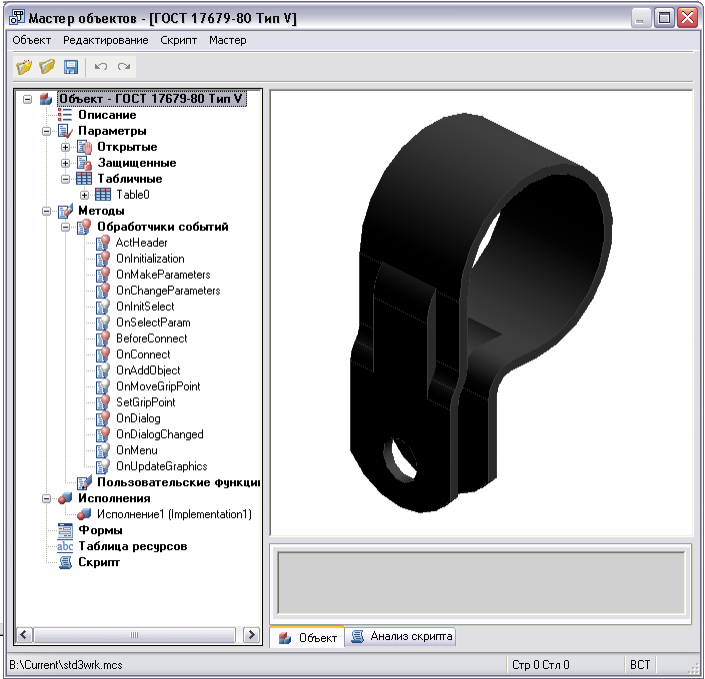Viewport: 705px width, 679px height.
Task: Select the OnInitialization event handler
Action: click(x=150, y=259)
